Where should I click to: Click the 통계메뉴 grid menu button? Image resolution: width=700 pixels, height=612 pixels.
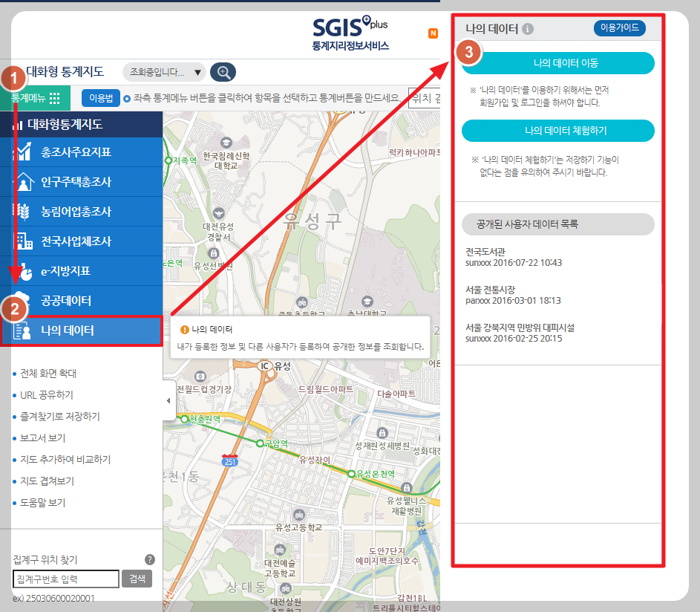[x=36, y=98]
